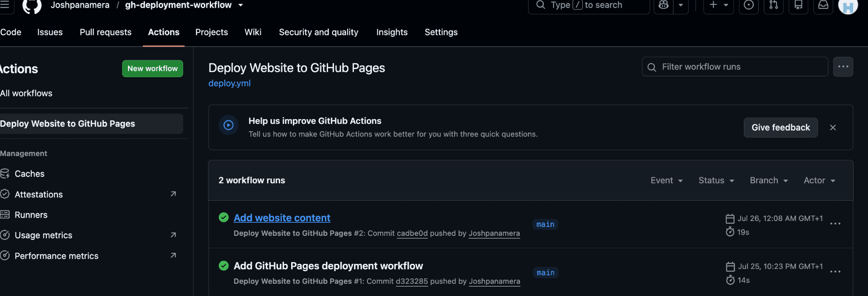Switch to the Projects tab

pos(212,32)
